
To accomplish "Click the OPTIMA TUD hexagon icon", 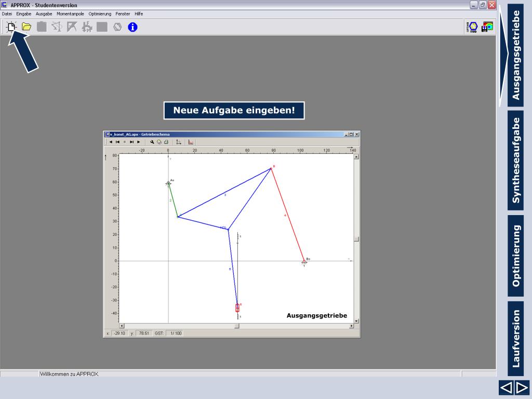I will pyautogui.click(x=472, y=27).
